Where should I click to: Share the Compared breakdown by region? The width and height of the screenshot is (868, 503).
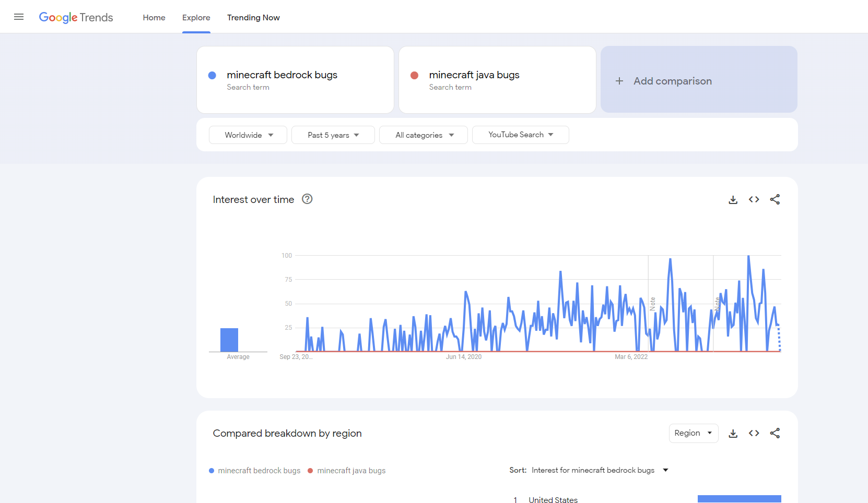775,433
